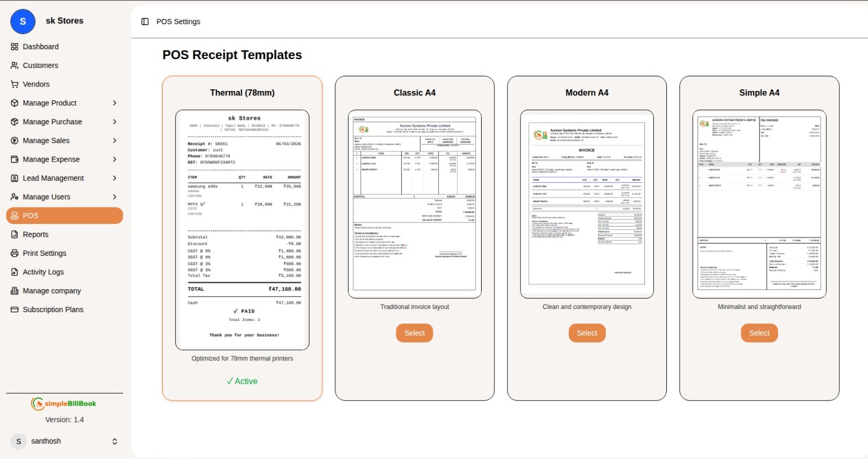This screenshot has height=459, width=868.
Task: Click the Subscription Plans card icon
Action: [15, 309]
